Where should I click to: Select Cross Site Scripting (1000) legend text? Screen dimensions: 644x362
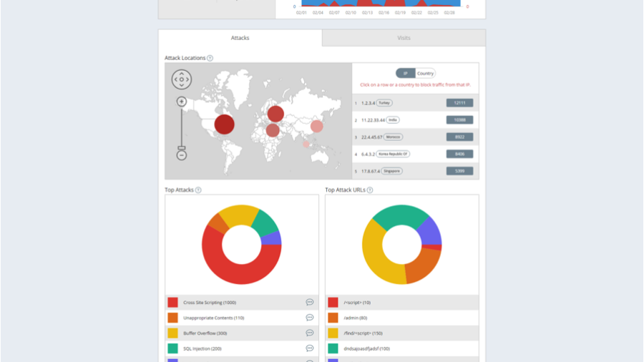tap(210, 303)
